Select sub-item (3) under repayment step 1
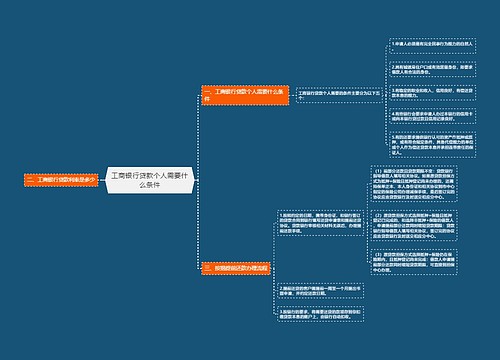 click(414, 262)
